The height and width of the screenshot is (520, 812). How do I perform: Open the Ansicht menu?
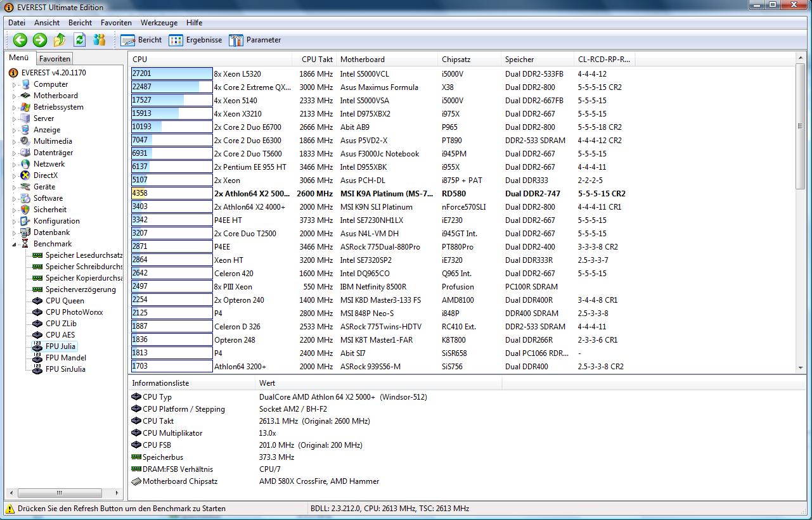tap(47, 23)
